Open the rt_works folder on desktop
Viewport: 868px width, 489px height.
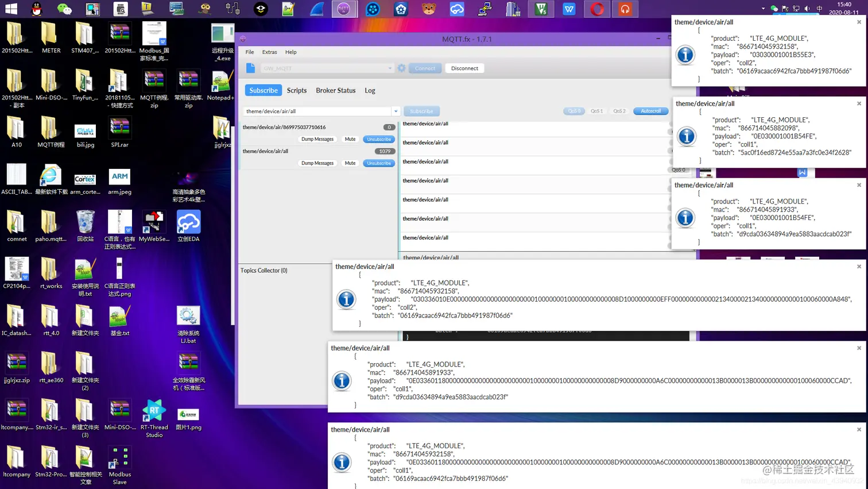(x=51, y=274)
